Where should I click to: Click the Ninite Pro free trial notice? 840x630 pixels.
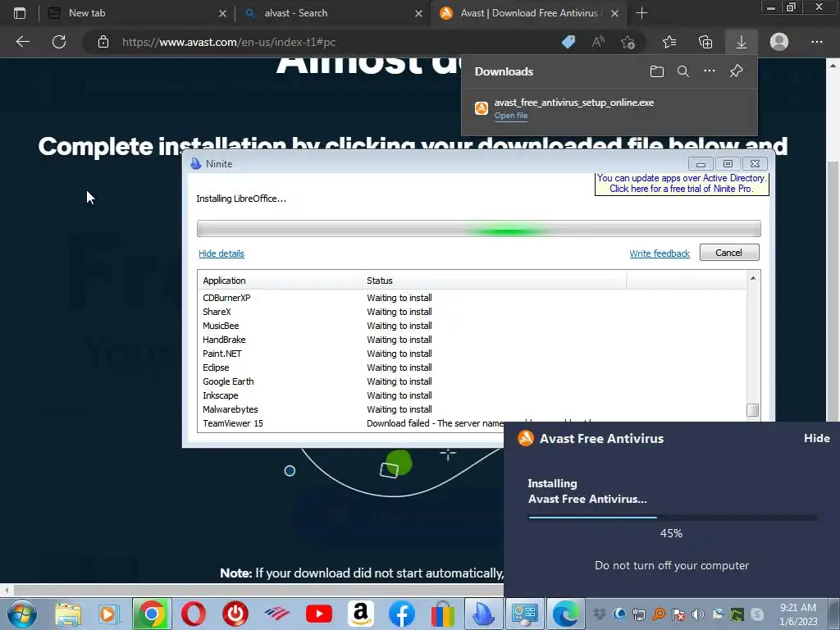(x=682, y=183)
